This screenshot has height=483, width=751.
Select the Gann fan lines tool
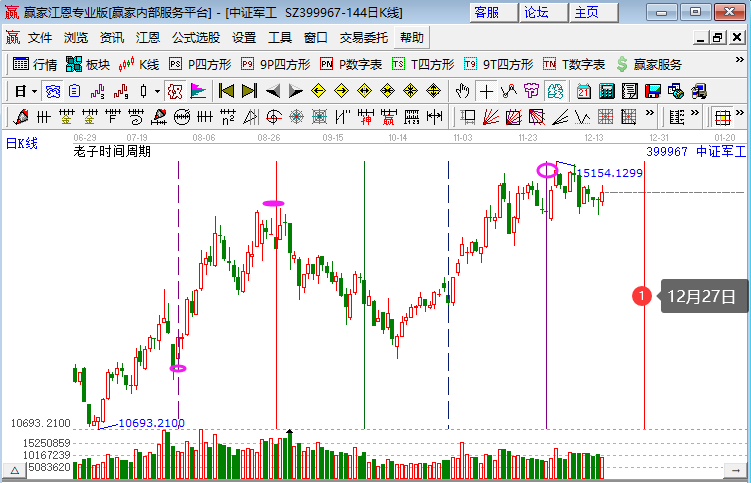[486, 117]
